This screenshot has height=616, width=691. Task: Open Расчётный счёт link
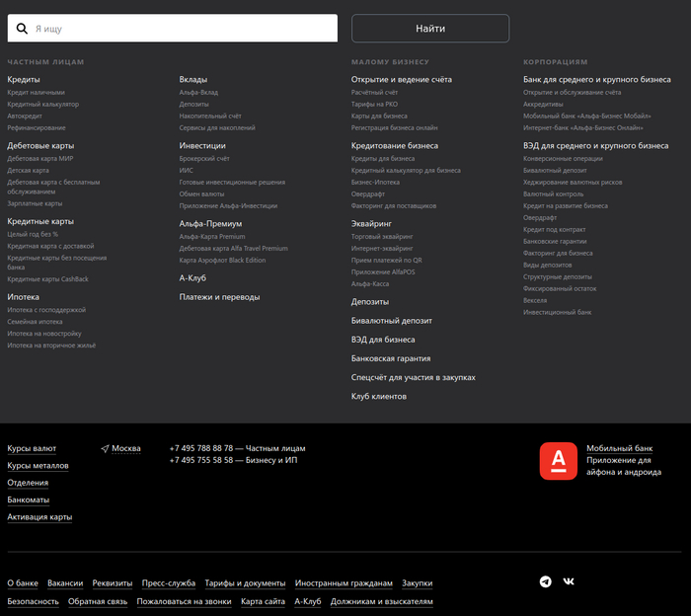click(x=374, y=93)
